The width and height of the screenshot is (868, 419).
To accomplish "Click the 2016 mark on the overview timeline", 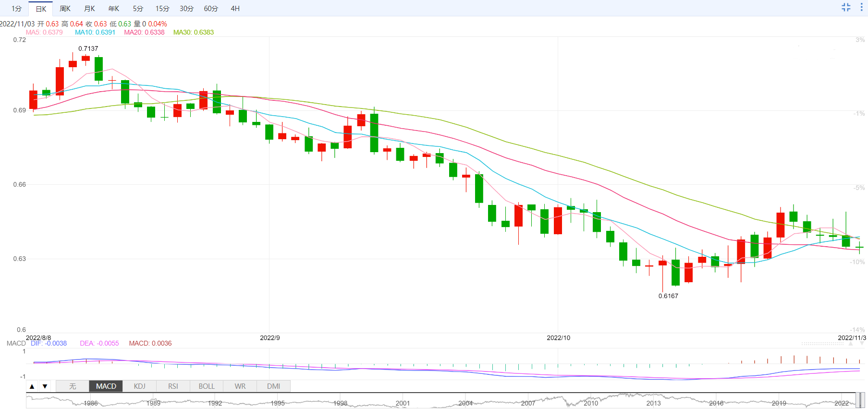I will (716, 403).
